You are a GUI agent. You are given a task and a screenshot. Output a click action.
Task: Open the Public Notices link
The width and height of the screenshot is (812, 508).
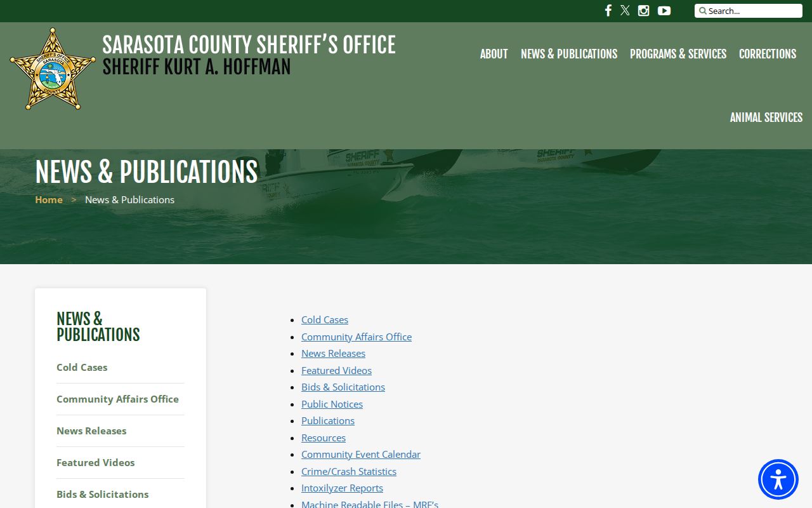click(x=332, y=404)
